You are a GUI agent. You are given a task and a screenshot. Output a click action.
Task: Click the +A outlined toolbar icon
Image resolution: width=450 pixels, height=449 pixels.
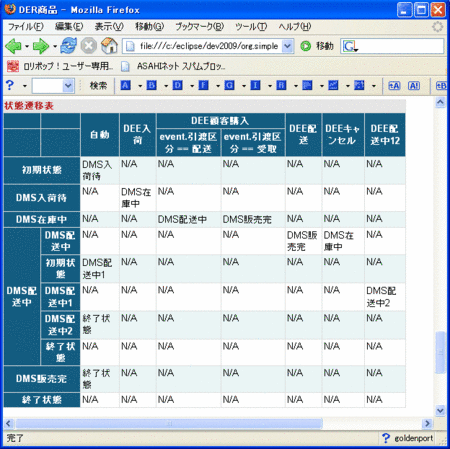(394, 86)
